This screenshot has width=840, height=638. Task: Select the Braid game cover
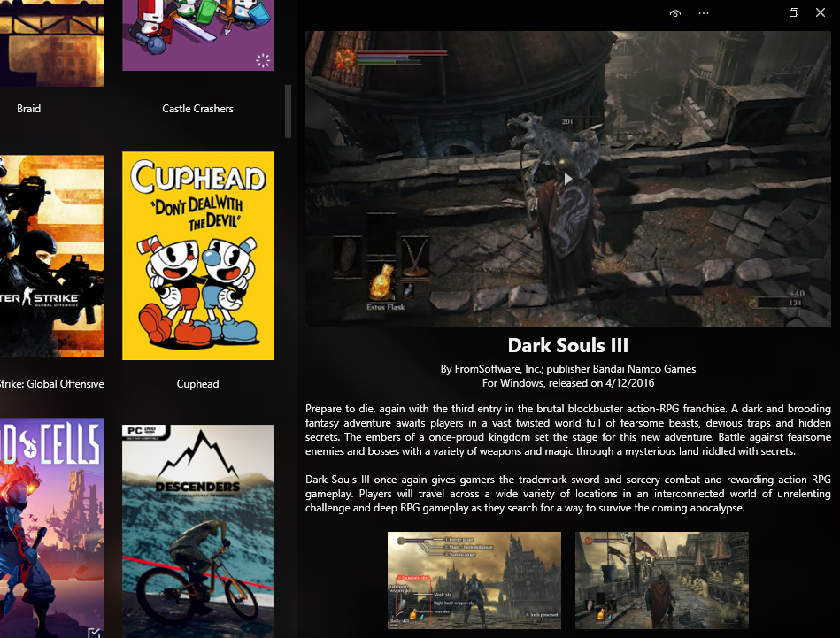(x=52, y=42)
